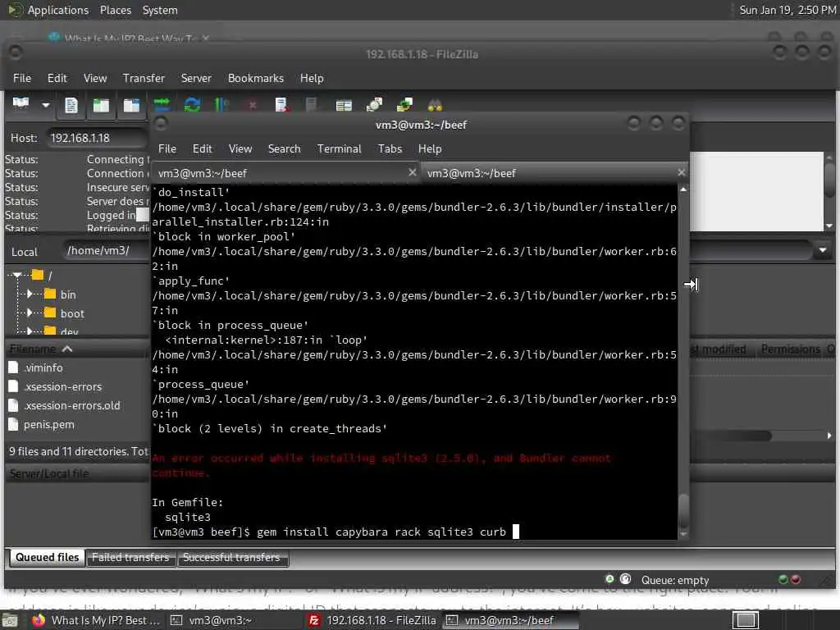
Task: Collapse the root folder in local tree
Action: click(18, 275)
